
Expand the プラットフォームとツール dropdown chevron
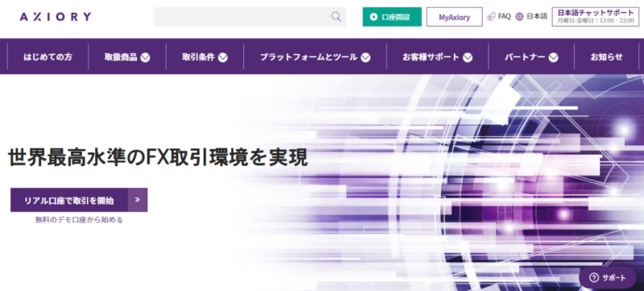pyautogui.click(x=365, y=57)
